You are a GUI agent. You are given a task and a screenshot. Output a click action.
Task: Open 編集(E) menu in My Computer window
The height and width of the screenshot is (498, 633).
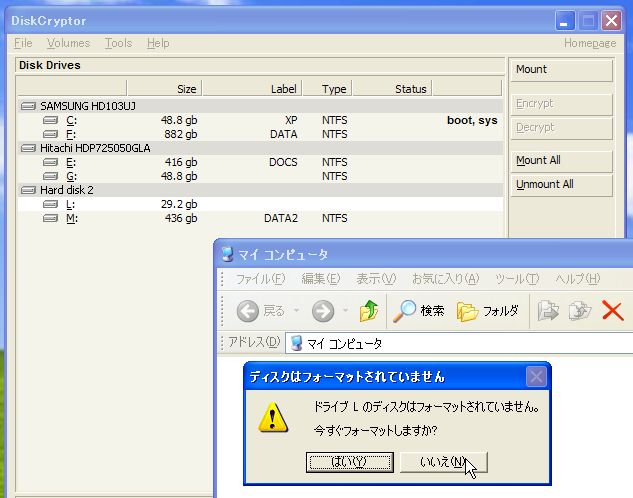click(x=321, y=279)
